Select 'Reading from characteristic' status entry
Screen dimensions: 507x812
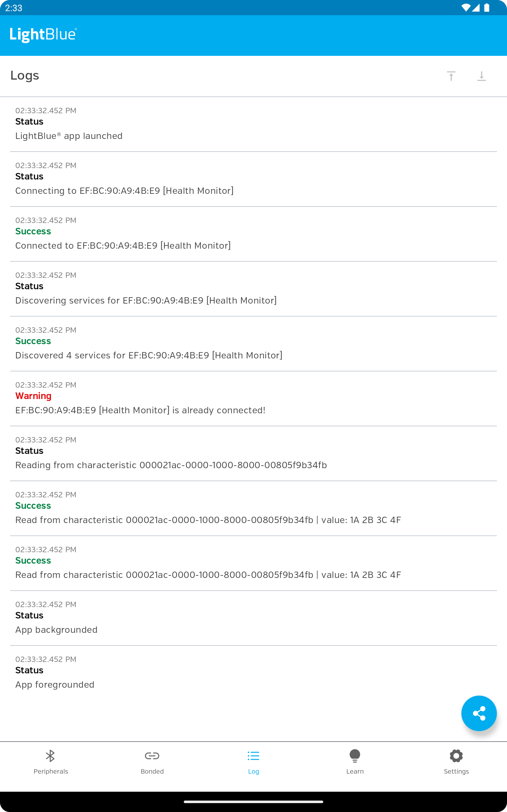[253, 453]
